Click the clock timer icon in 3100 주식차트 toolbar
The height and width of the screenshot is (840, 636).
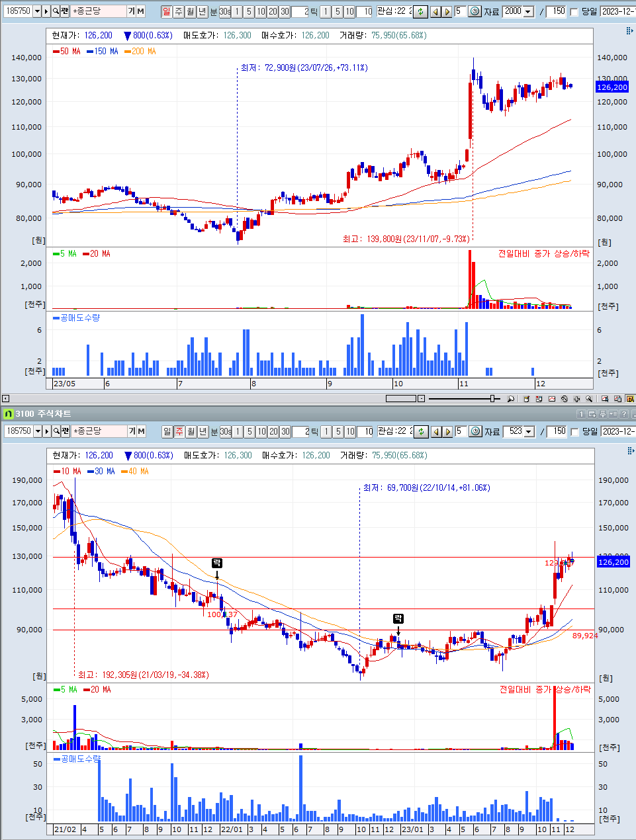(x=475, y=431)
